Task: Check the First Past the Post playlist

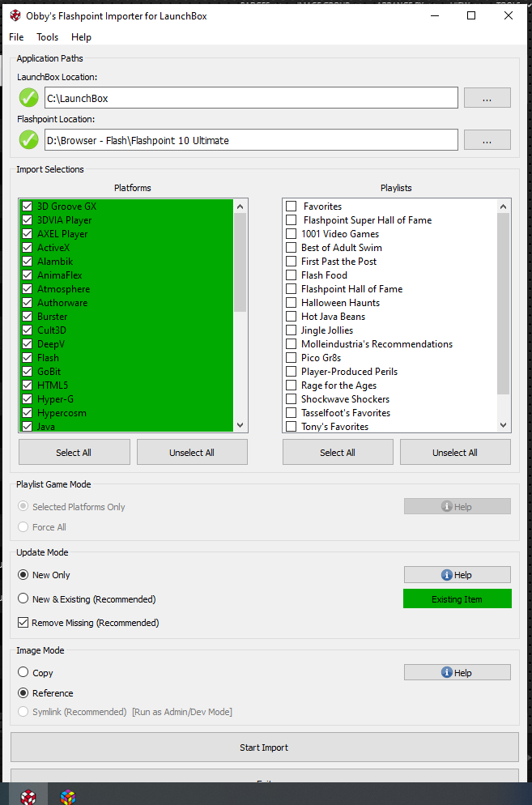Action: coord(292,262)
